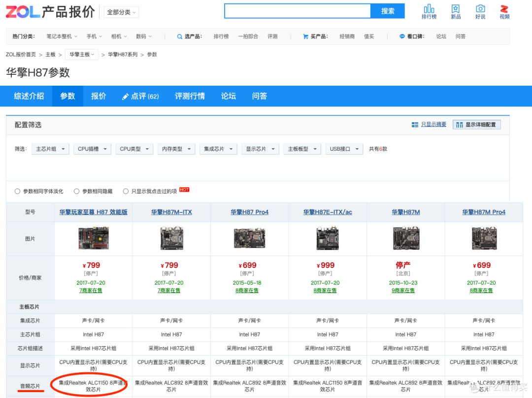
Task: Open the 好说 camera icon
Action: (480, 9)
